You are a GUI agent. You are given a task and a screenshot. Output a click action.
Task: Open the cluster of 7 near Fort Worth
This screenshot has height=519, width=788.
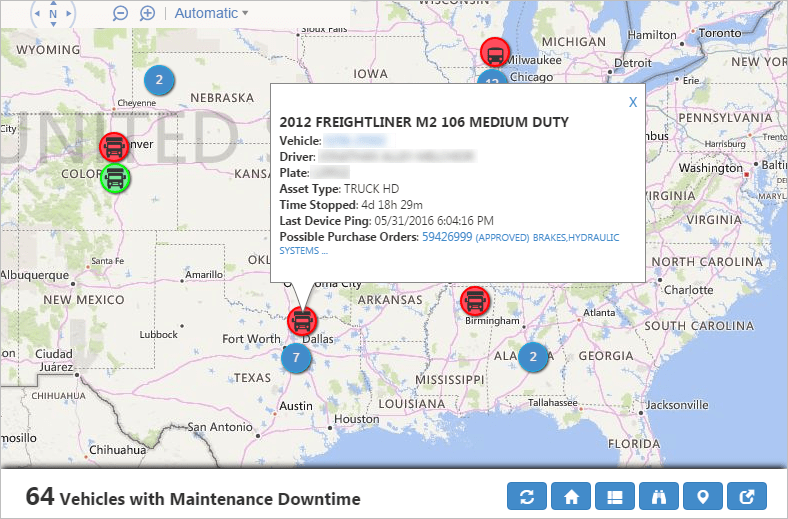(296, 358)
